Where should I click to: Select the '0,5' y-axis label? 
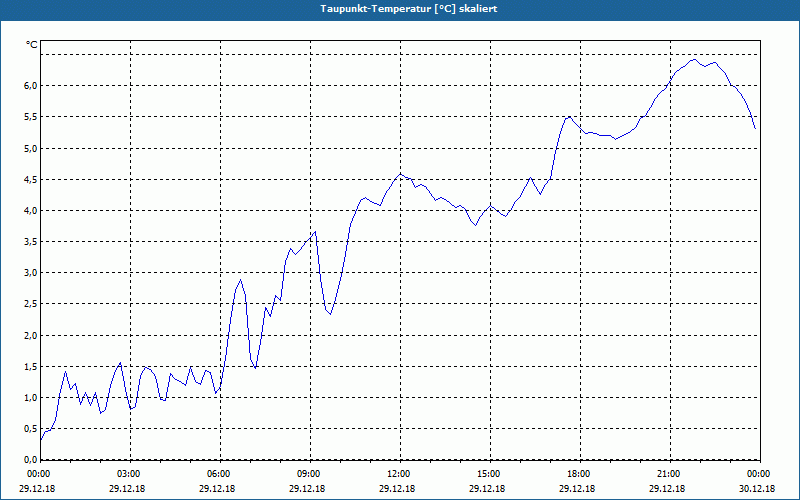pos(31,429)
